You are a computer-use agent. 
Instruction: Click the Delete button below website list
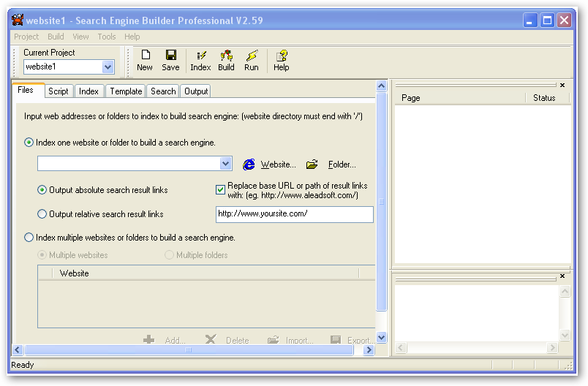[238, 340]
